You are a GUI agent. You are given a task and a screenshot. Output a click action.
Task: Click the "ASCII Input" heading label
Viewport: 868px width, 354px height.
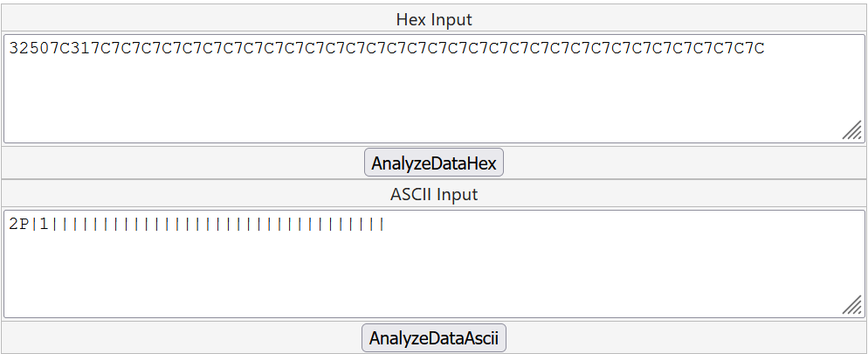(x=434, y=194)
